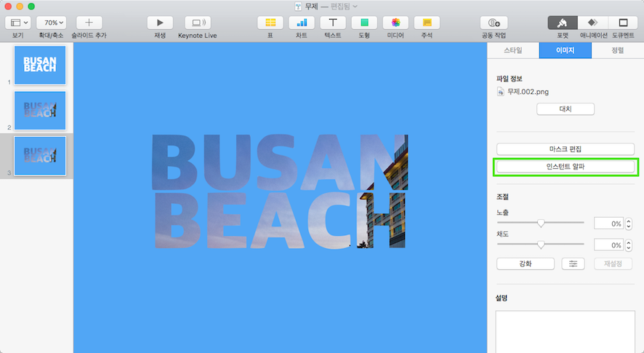The image size is (644, 353).
Task: Select the BUSAN BEACH image on canvas
Action: (280, 191)
